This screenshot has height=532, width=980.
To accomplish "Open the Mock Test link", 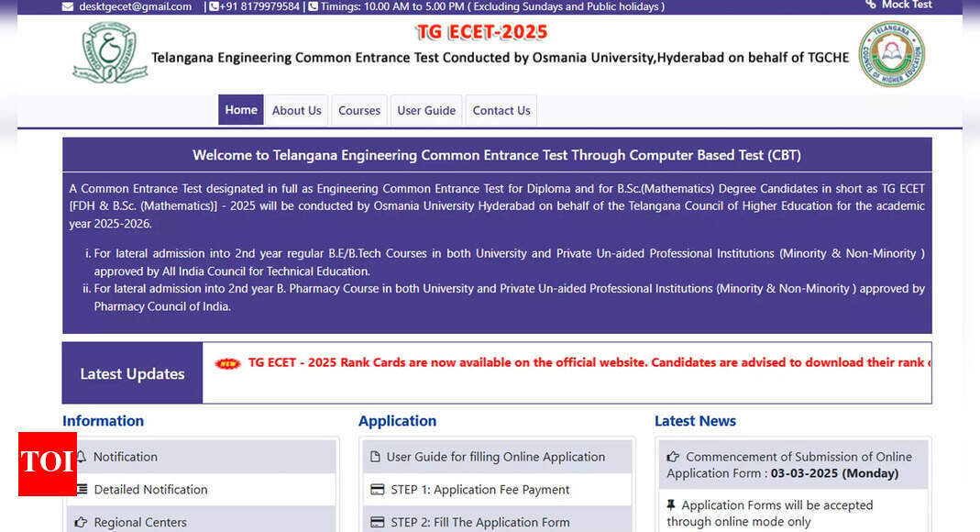I will click(x=907, y=5).
